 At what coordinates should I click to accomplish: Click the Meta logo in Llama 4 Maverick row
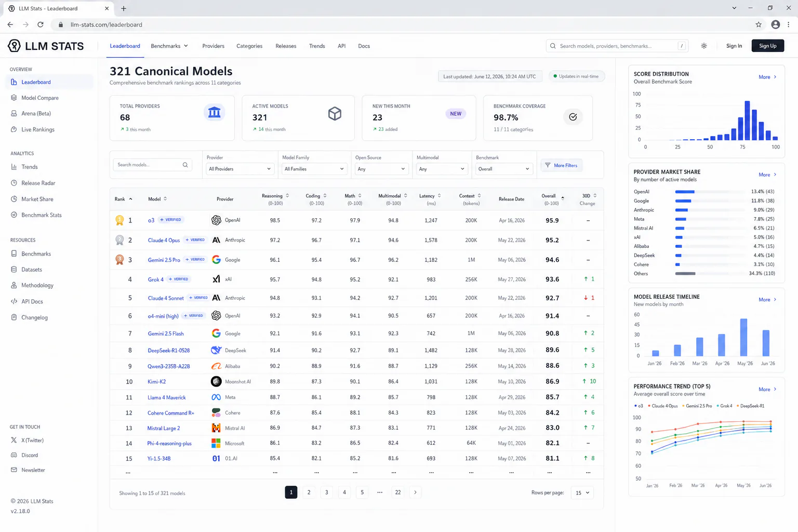[216, 397]
